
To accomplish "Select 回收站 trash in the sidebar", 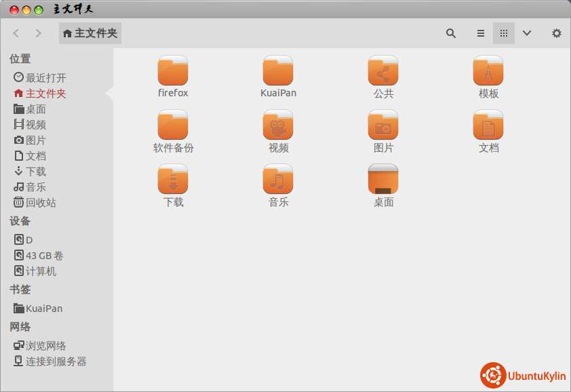I will coord(41,203).
